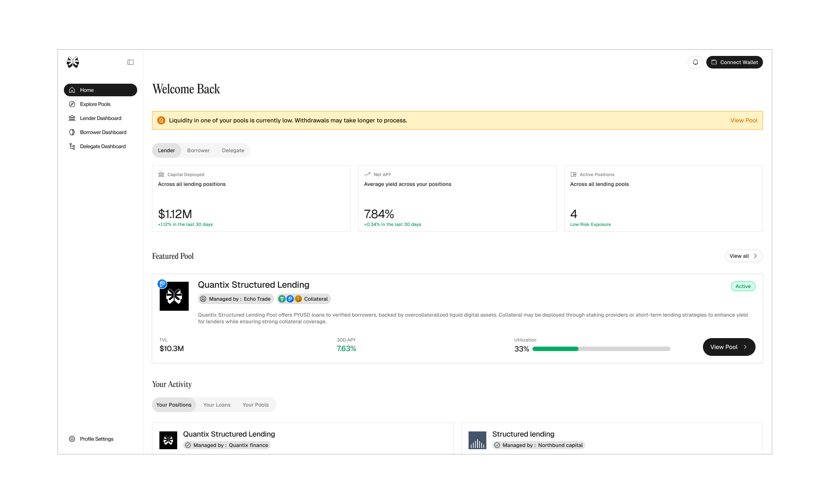Collapse the sidebar panel icon
This screenshot has height=504, width=830.
tap(130, 62)
